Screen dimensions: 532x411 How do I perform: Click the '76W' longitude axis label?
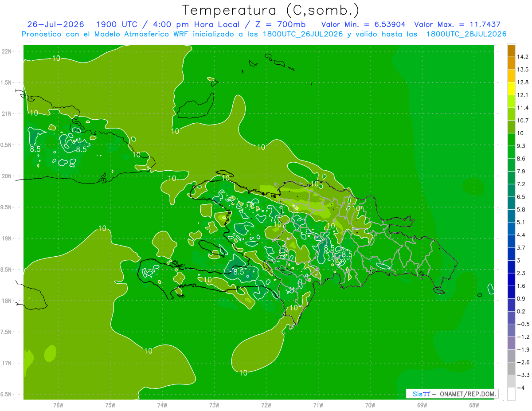pos(58,405)
